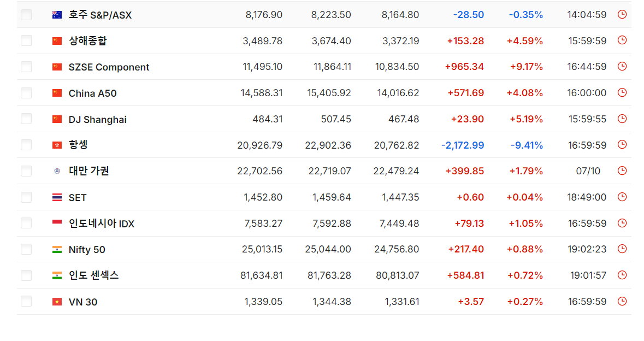The image size is (644, 341).
Task: Click the Thailand flag icon beside SET
Action: click(57, 198)
